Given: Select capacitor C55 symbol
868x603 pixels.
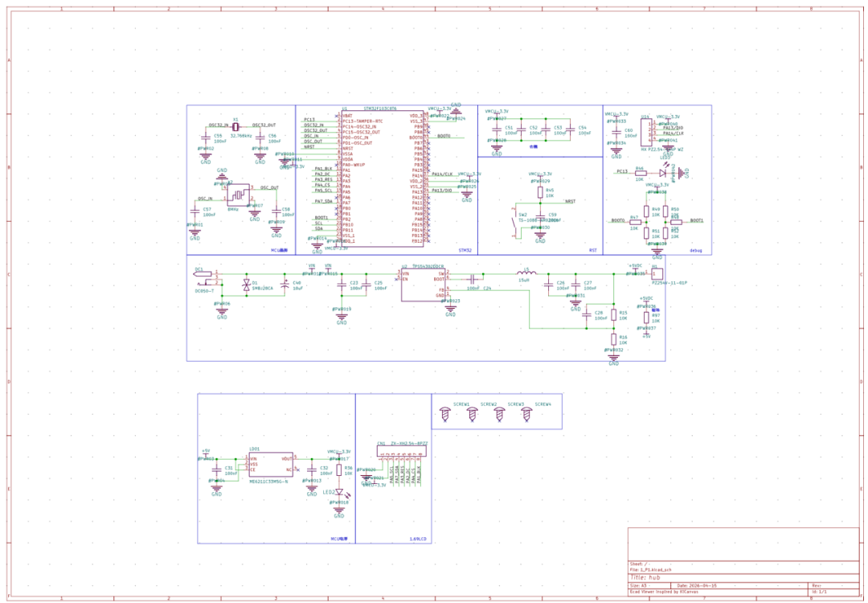Looking at the screenshot, I should pos(206,136).
